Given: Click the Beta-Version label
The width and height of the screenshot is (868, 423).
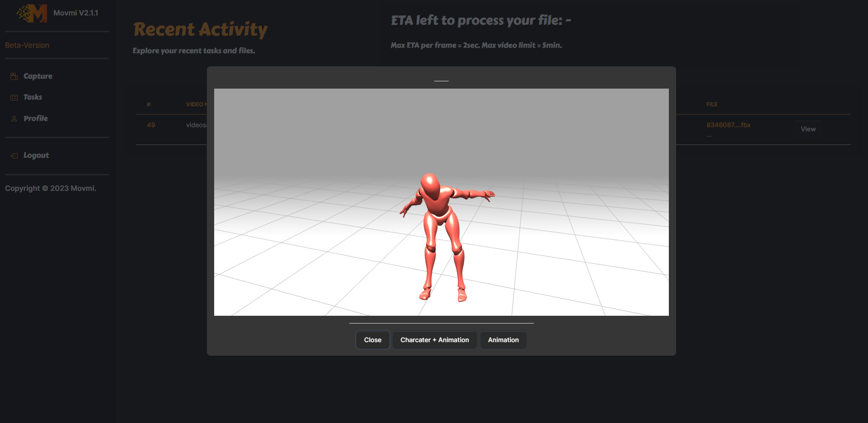Looking at the screenshot, I should 27,45.
